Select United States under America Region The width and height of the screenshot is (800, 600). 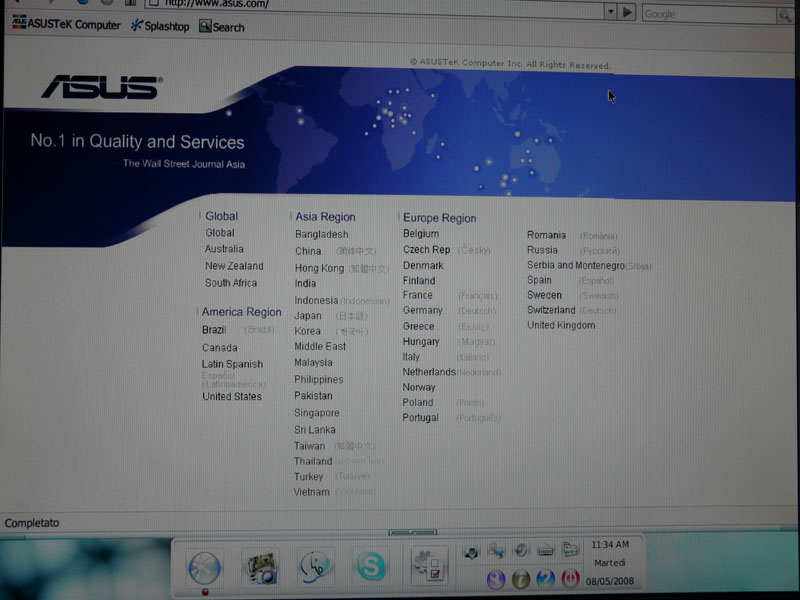click(x=232, y=397)
